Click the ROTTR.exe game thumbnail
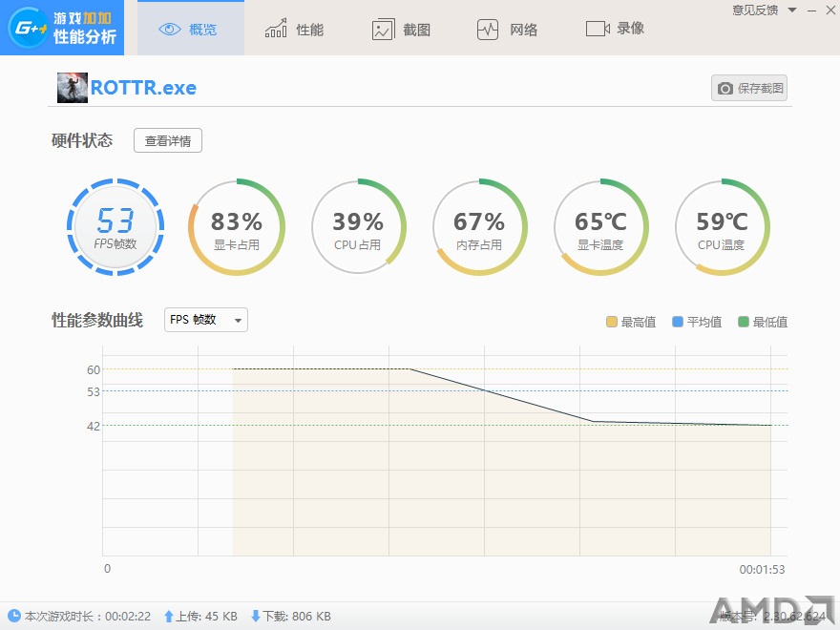 point(73,88)
